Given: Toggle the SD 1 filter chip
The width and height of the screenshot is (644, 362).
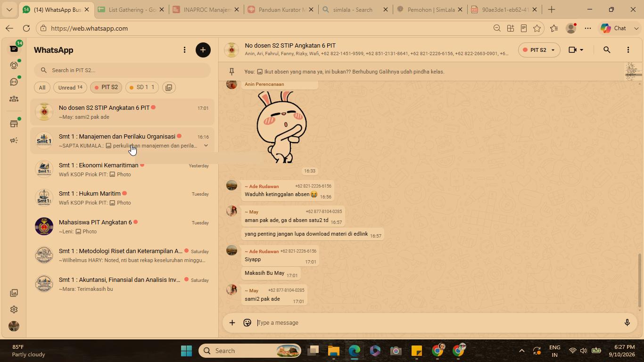Looking at the screenshot, I should (x=142, y=87).
